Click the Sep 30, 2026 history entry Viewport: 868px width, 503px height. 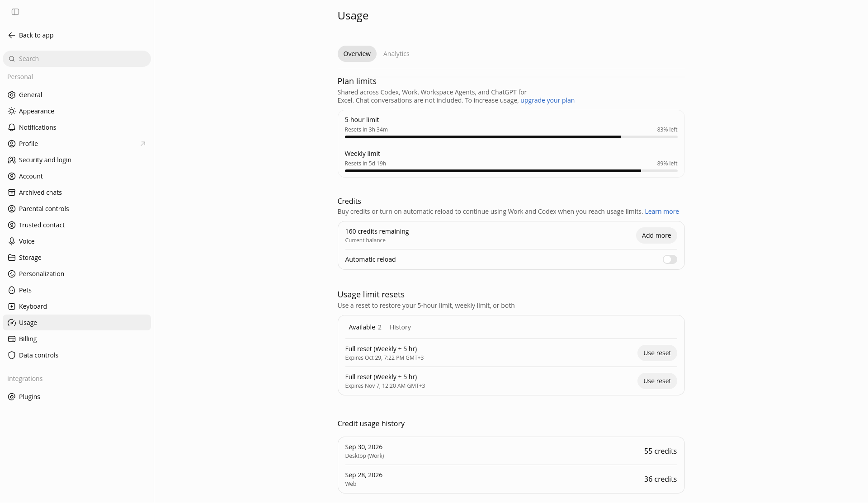[511, 451]
